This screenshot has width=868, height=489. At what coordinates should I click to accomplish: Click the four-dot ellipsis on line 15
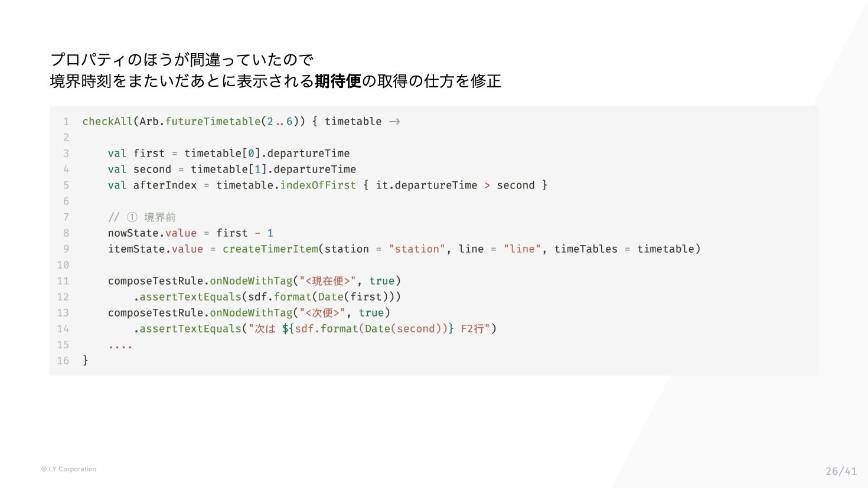coord(120,346)
